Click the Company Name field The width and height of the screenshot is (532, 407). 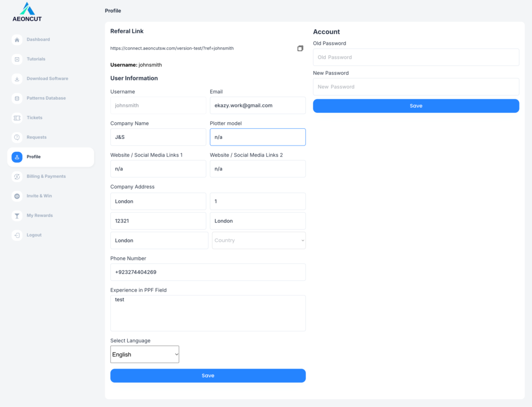pyautogui.click(x=158, y=137)
